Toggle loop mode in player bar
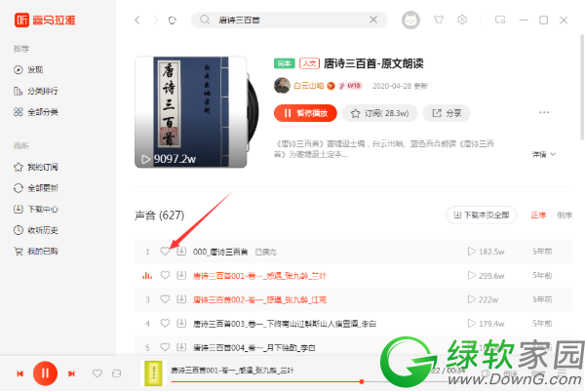The image size is (585, 392). pyautogui.click(x=117, y=373)
